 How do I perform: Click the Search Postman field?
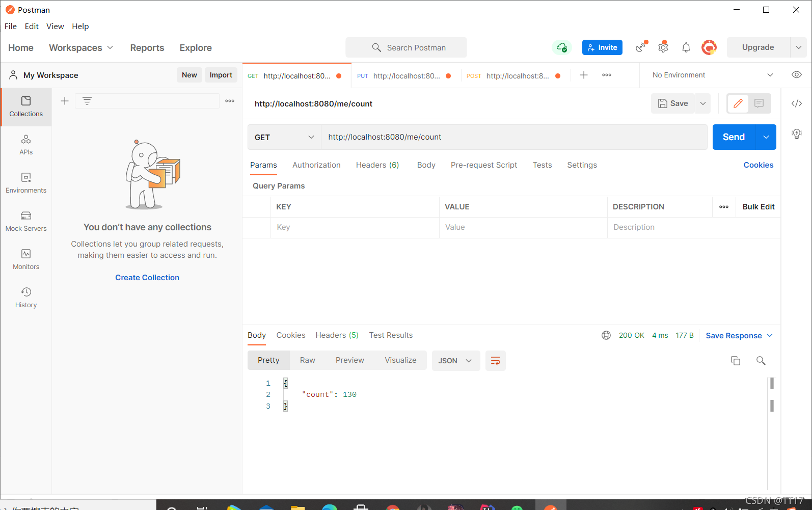click(406, 47)
